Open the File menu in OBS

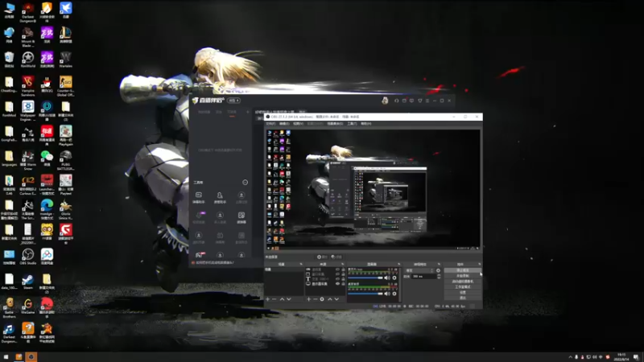[x=270, y=124]
